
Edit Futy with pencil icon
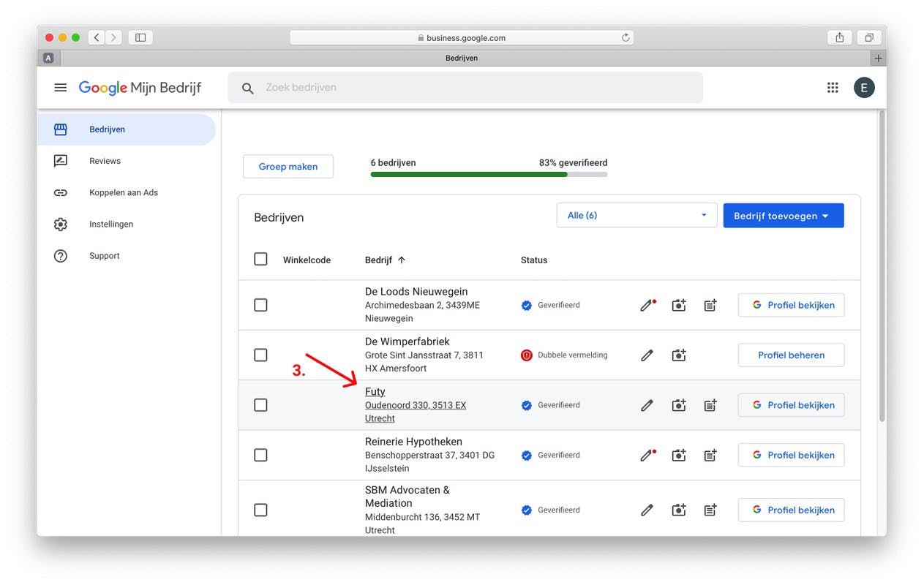pos(647,405)
